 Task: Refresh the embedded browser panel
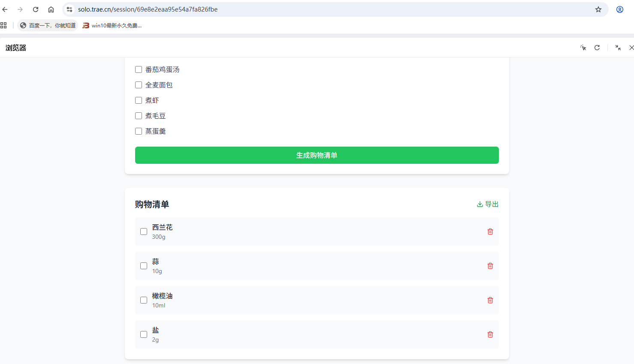(x=597, y=48)
